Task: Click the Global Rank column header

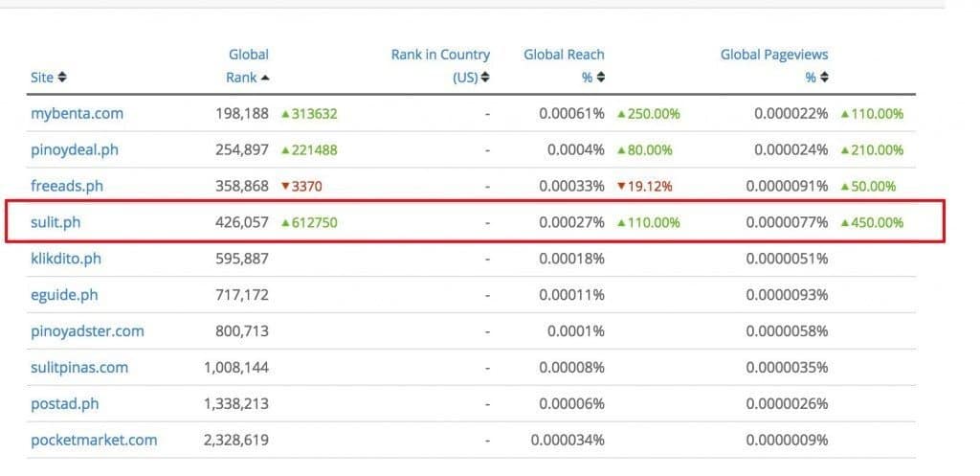Action: pyautogui.click(x=248, y=65)
